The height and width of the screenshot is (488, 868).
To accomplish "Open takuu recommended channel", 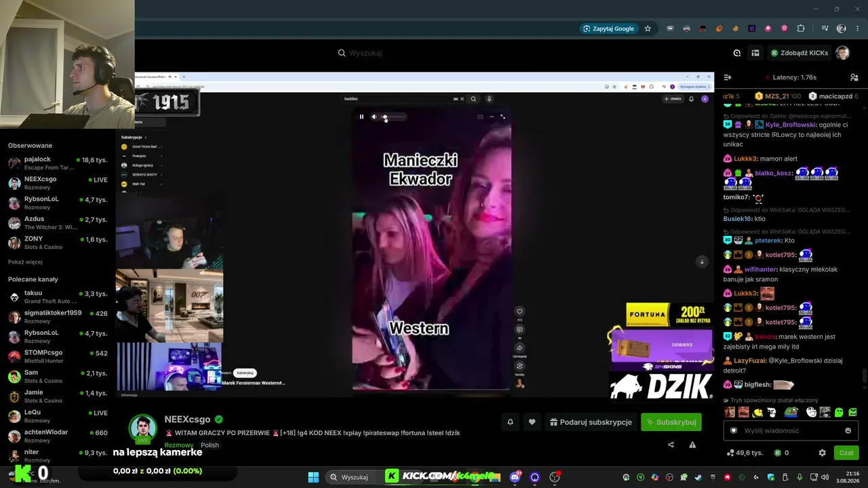I will click(58, 297).
